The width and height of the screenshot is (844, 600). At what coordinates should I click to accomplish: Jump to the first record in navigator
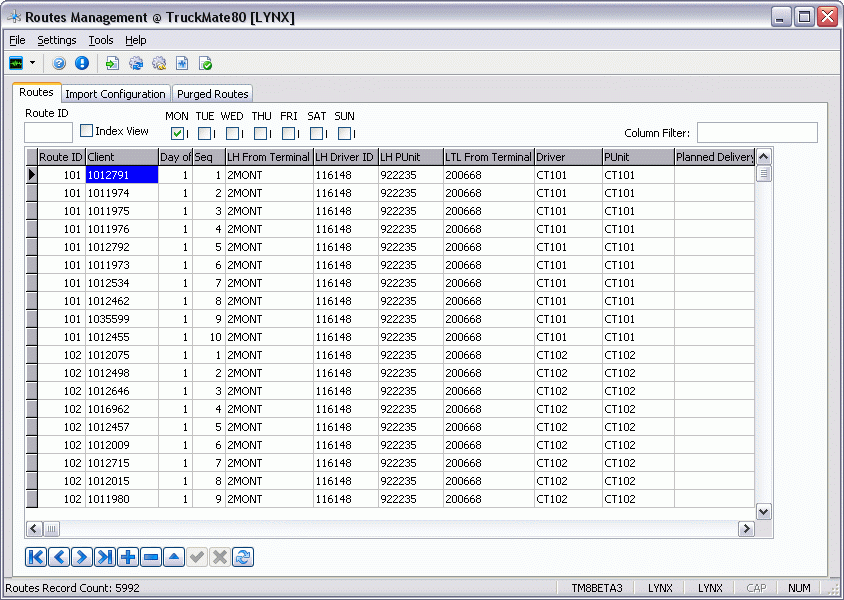tap(36, 557)
